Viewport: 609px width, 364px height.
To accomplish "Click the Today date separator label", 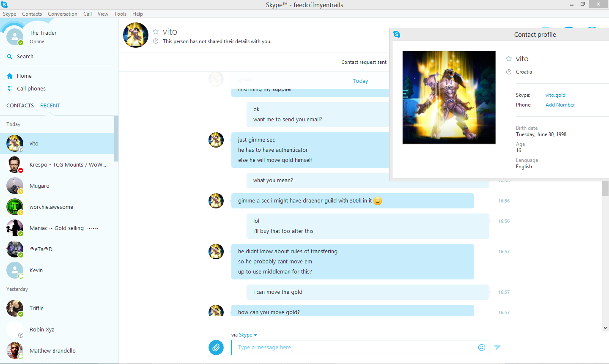I will coord(360,81).
